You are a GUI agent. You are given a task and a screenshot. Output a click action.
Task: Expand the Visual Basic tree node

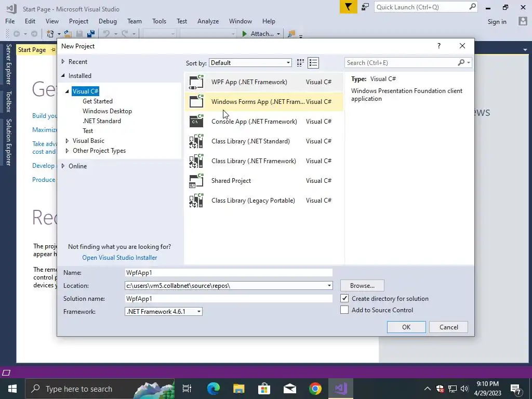[67, 140]
